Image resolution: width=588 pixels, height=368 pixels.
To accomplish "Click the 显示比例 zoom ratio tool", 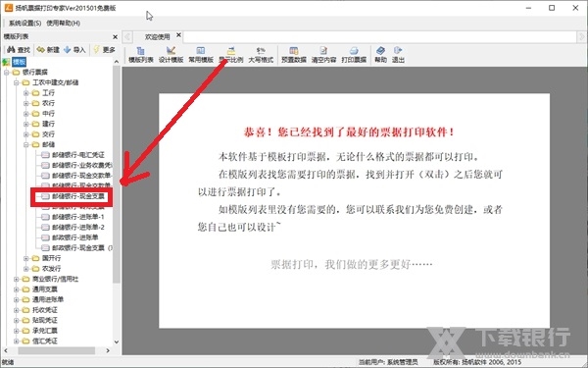I will (231, 54).
